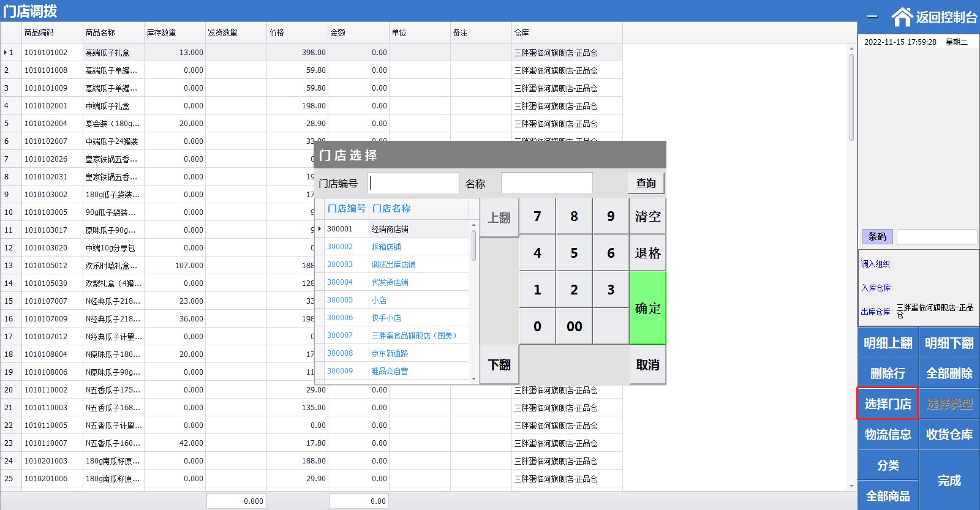This screenshot has width=980, height=510.
Task: Tap keypad digit 0
Action: (x=537, y=326)
